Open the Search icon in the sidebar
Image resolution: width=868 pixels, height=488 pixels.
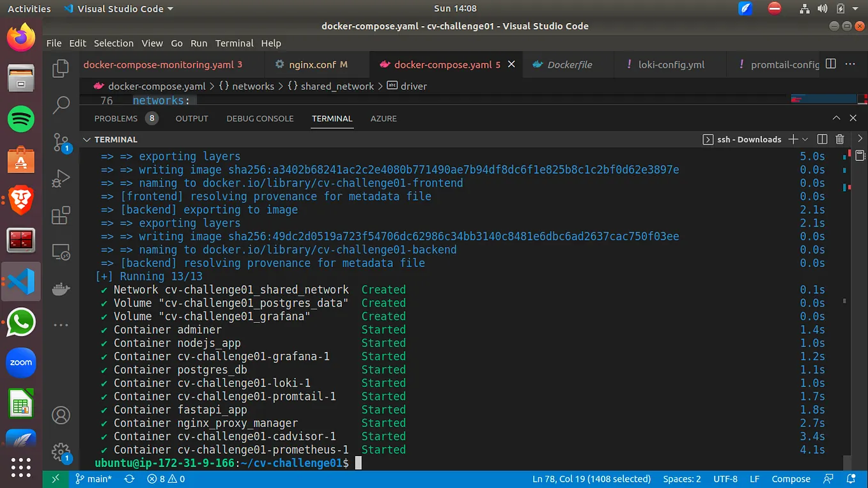[60, 105]
